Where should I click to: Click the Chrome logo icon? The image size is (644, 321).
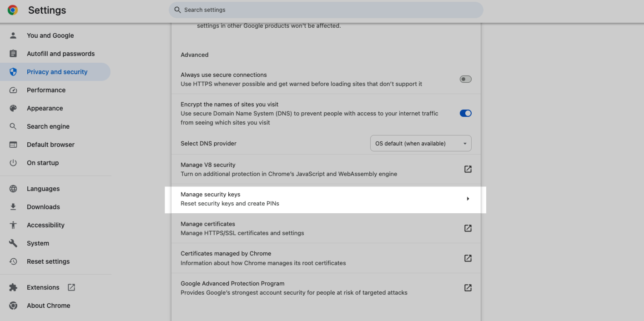(13, 10)
